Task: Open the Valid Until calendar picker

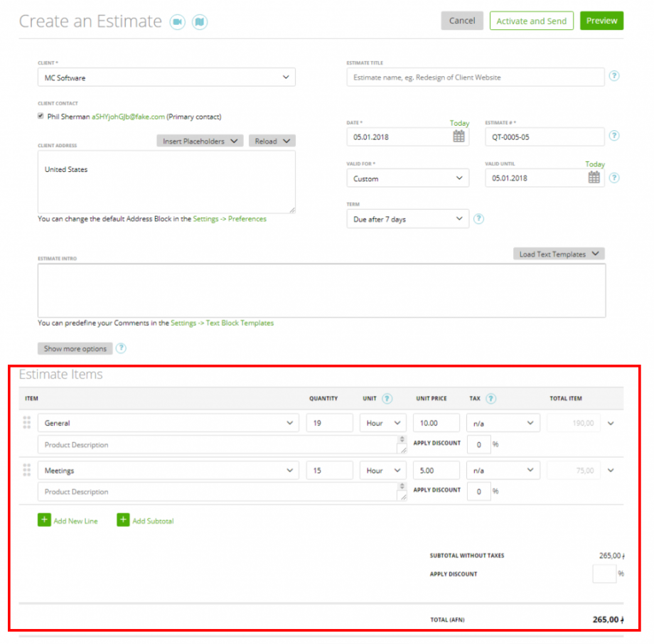Action: coord(594,178)
